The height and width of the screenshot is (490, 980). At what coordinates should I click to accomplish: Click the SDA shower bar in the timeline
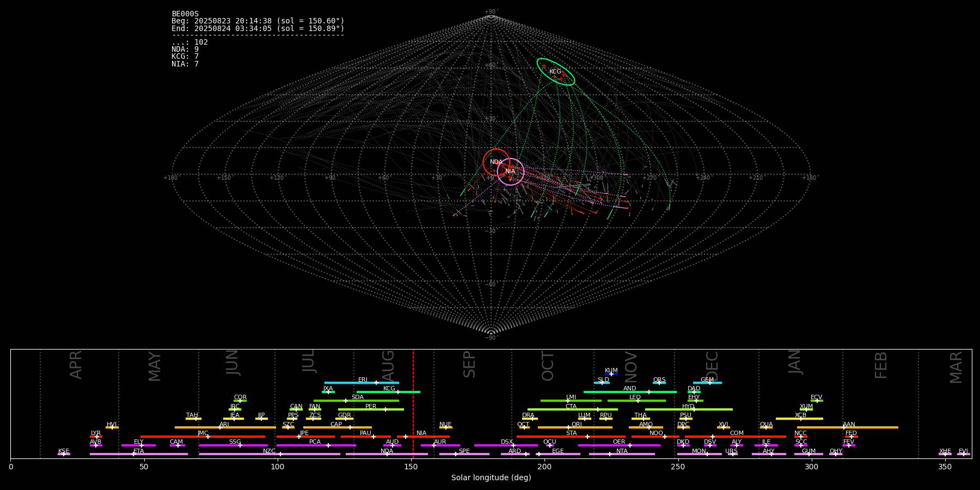[x=356, y=401]
